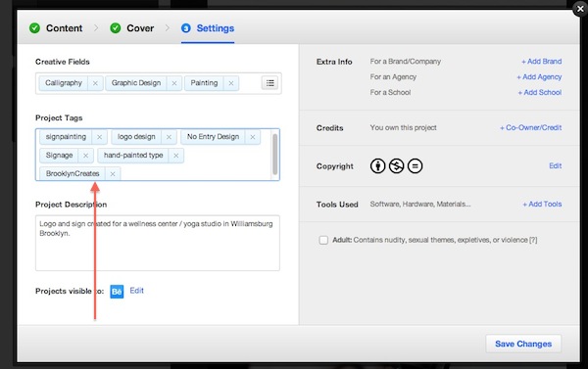
Task: Remove the BrooklynCreates project tag
Action: point(113,174)
